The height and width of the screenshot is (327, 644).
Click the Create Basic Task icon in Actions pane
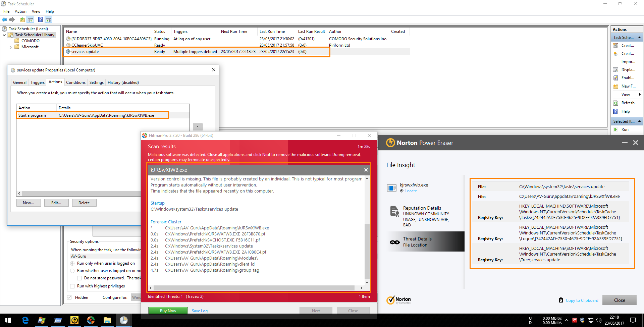point(615,46)
